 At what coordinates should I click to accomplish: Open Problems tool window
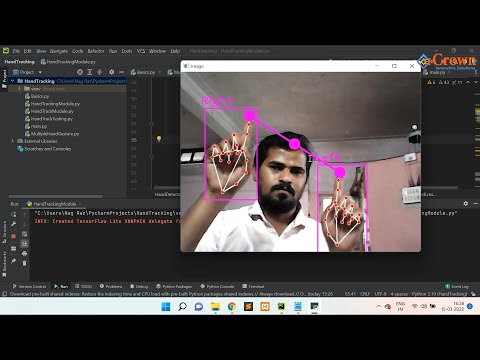click(111, 286)
